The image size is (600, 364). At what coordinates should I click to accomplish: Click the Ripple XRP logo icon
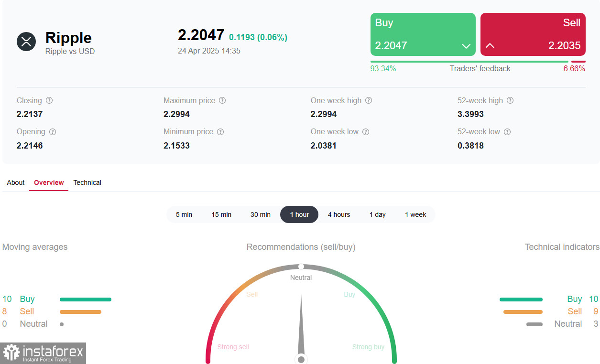click(x=26, y=42)
